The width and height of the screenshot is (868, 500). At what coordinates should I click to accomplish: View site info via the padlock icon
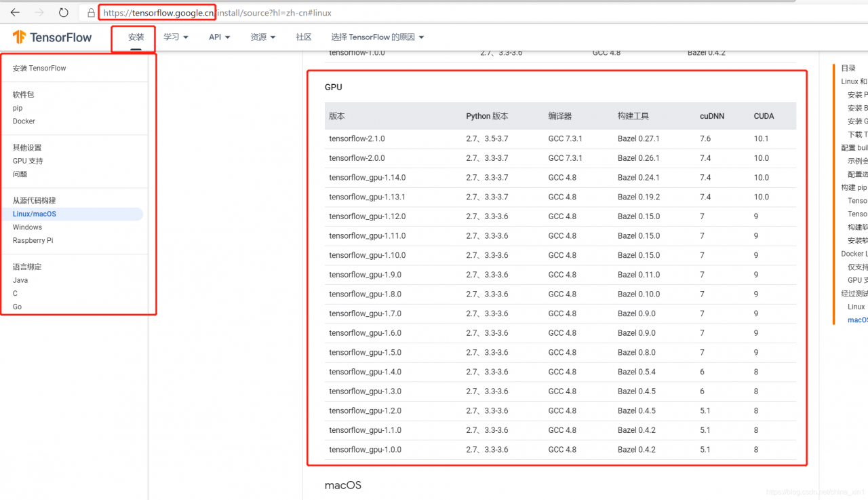pyautogui.click(x=91, y=13)
